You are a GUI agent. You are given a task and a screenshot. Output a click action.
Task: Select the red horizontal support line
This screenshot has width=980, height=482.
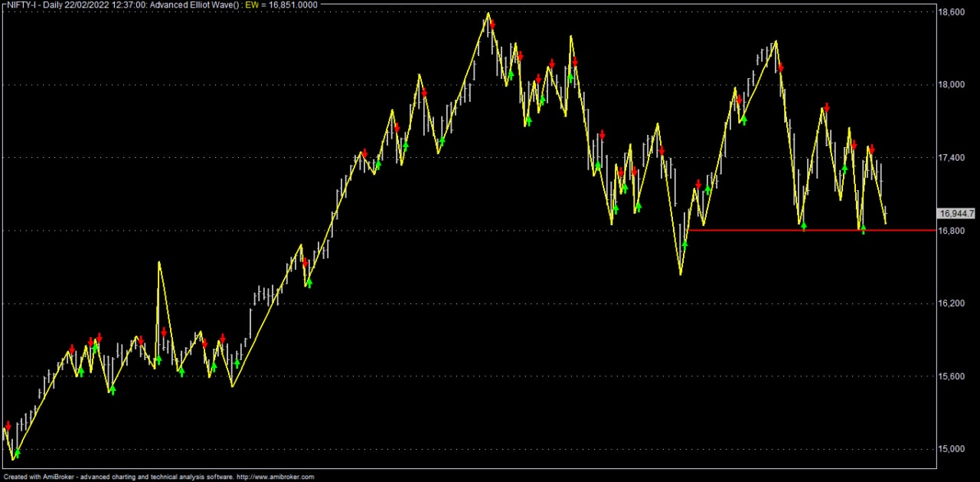pyautogui.click(x=812, y=230)
